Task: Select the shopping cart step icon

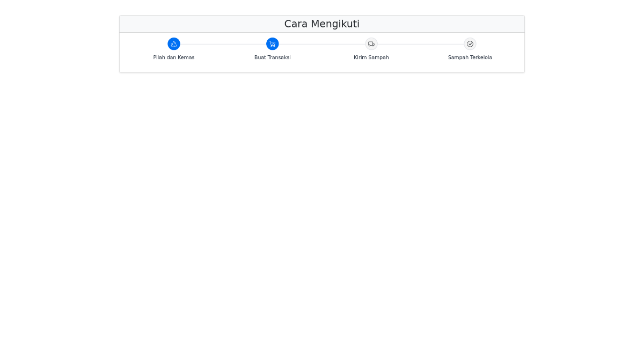Action: (273, 44)
